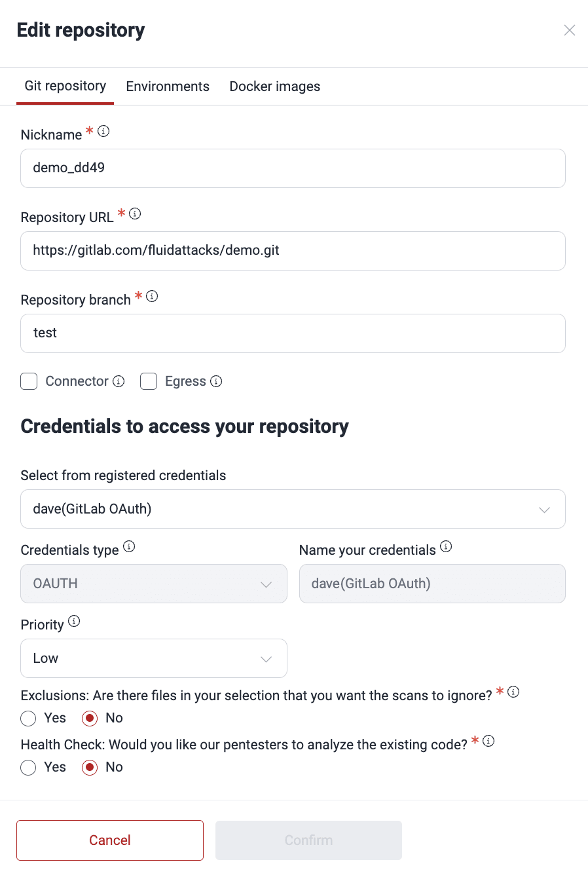
Task: Click the info icon beside Egress
Action: [216, 381]
